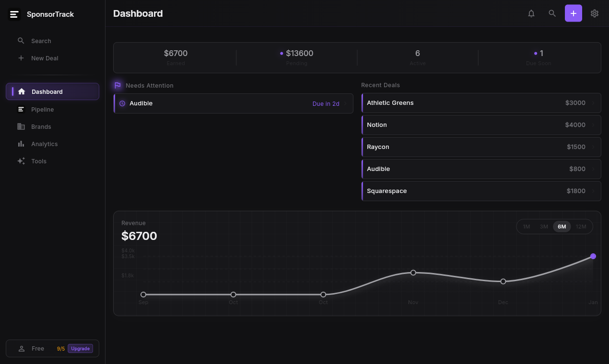Enable the 1M revenue view
609x364 pixels.
tap(527, 227)
